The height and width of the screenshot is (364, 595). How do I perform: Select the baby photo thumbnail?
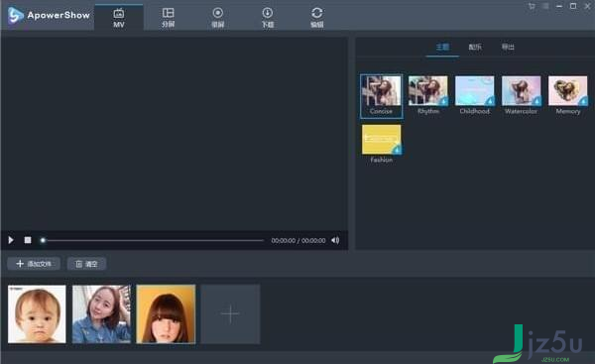pos(37,314)
